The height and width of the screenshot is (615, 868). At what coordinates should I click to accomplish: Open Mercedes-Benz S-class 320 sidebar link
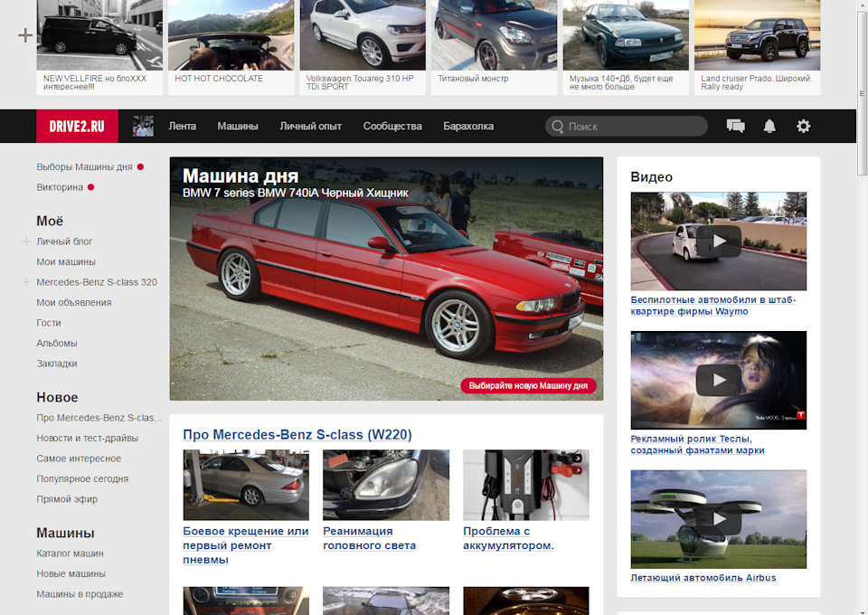point(97,282)
